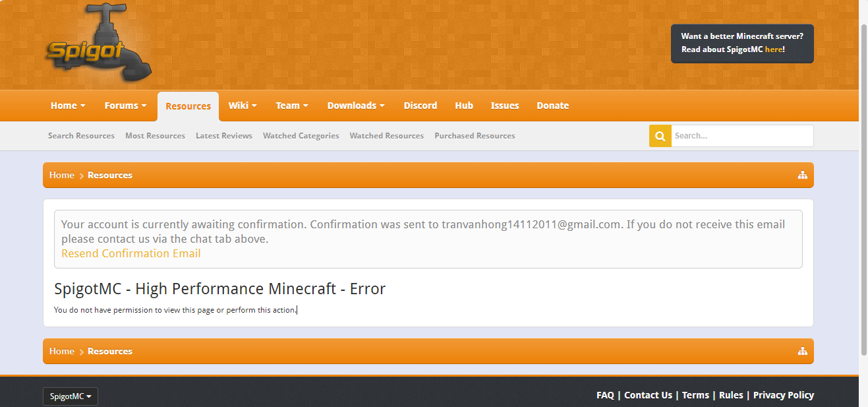Open sitemap icon in bottom breadcrumb bar

click(x=802, y=352)
